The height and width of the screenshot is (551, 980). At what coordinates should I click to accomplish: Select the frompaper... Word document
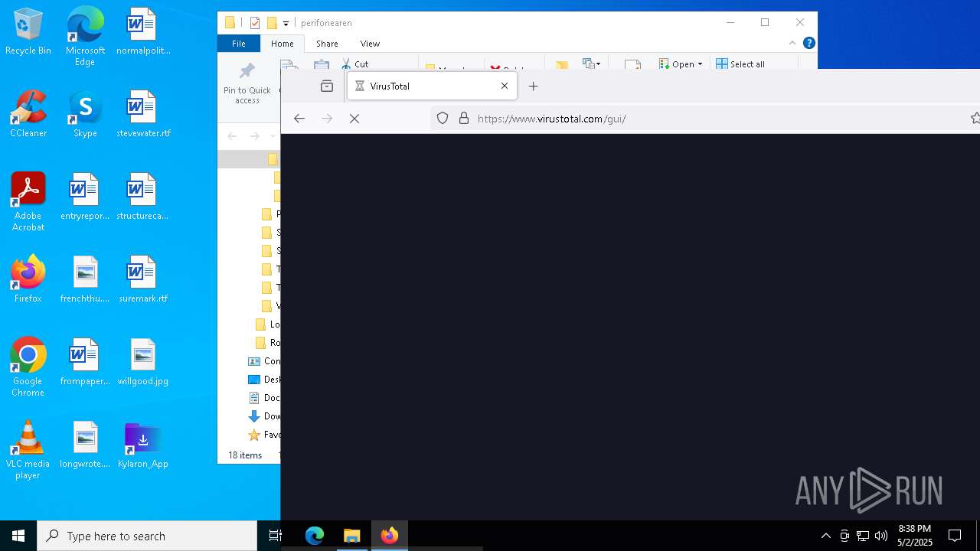85,363
